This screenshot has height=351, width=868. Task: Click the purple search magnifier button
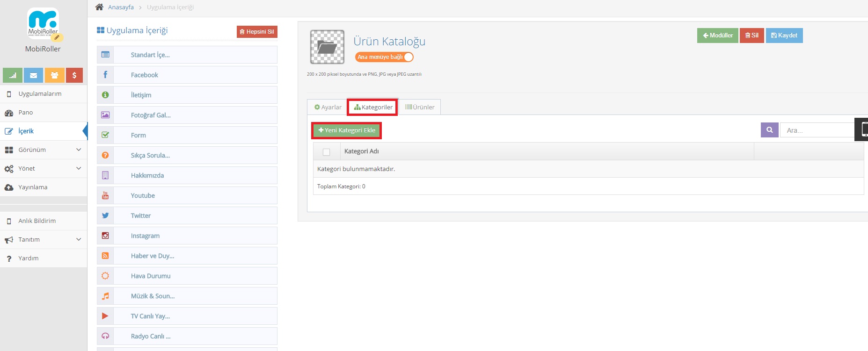(770, 130)
